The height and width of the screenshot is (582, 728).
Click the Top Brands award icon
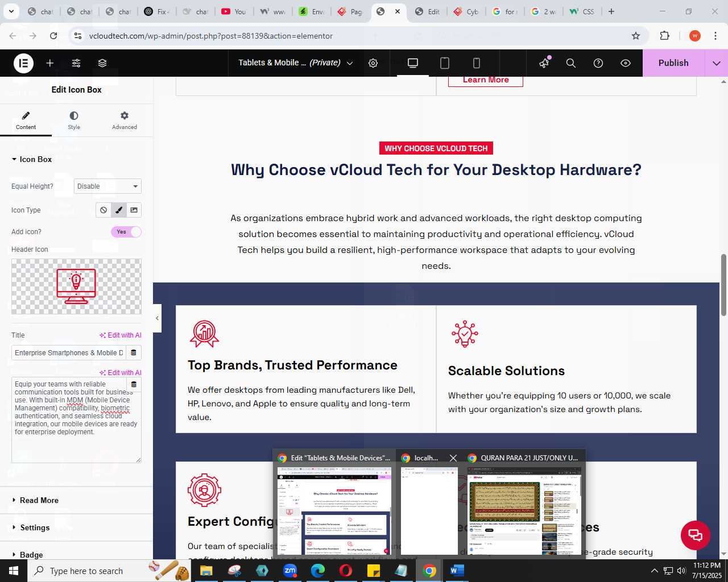click(x=204, y=334)
